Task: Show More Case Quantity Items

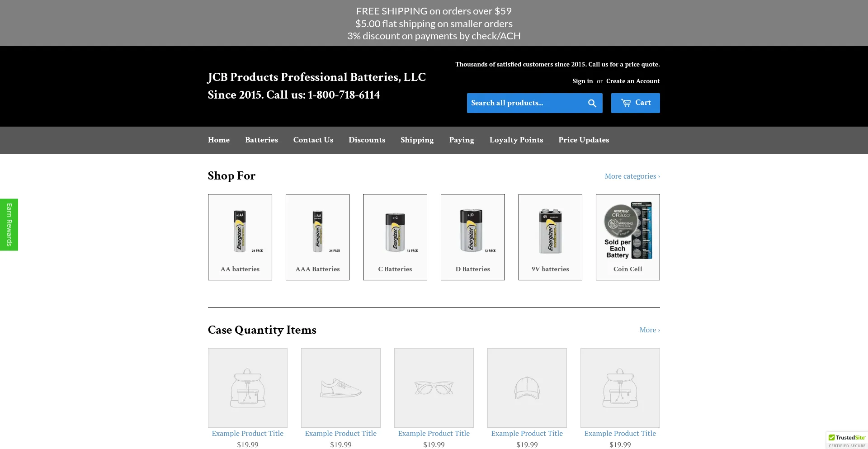Action: pos(649,330)
